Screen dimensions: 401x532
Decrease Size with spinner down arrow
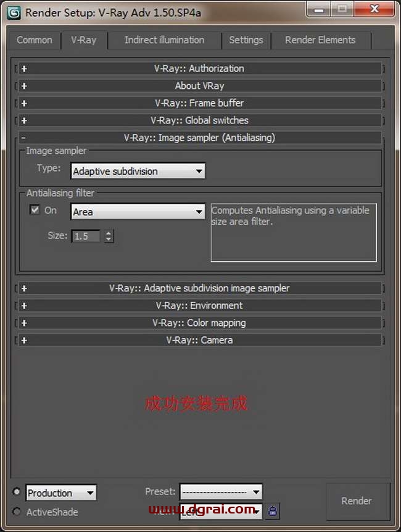pos(108,239)
